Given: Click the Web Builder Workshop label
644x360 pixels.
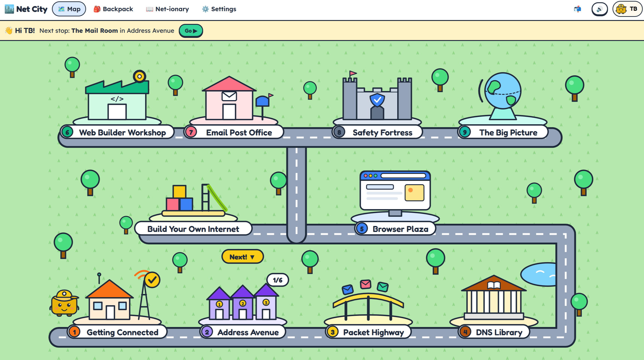Looking at the screenshot, I should [117, 132].
